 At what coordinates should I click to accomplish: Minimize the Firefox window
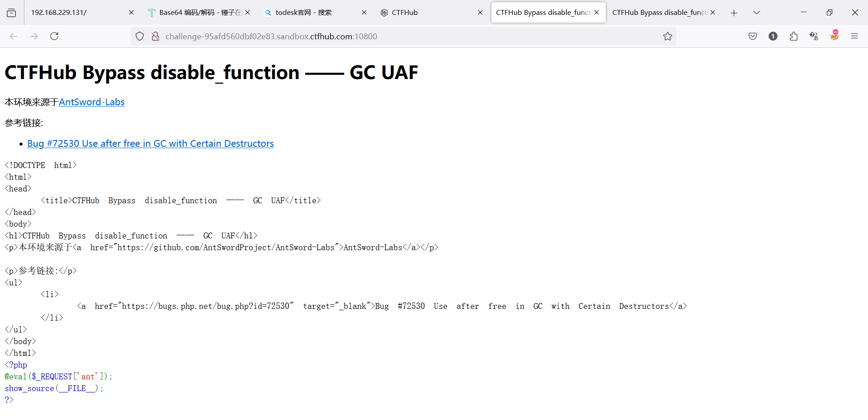[x=804, y=13]
